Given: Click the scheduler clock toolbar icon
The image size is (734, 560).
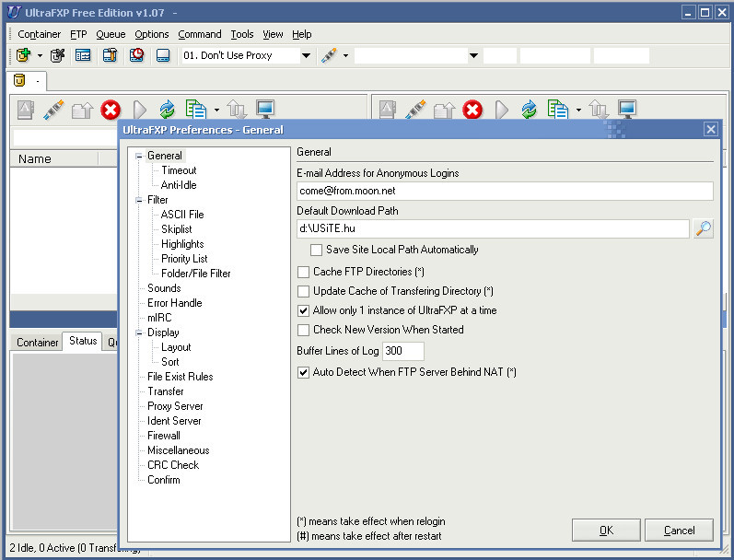Looking at the screenshot, I should pyautogui.click(x=136, y=55).
